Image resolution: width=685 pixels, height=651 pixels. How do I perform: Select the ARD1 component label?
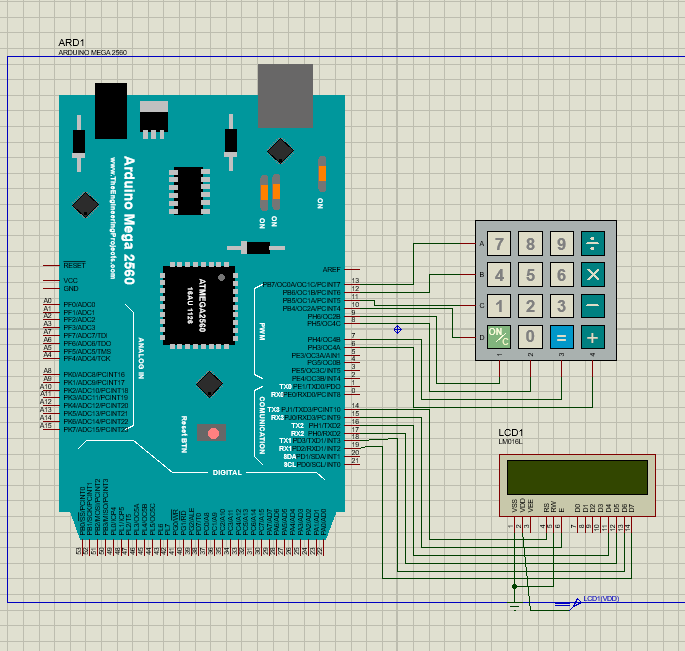pos(72,43)
